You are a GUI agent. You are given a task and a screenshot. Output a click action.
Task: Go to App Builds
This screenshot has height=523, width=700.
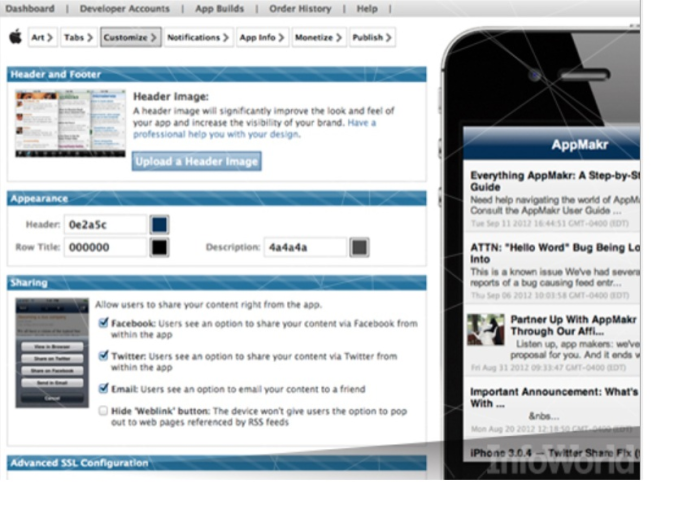coord(219,8)
